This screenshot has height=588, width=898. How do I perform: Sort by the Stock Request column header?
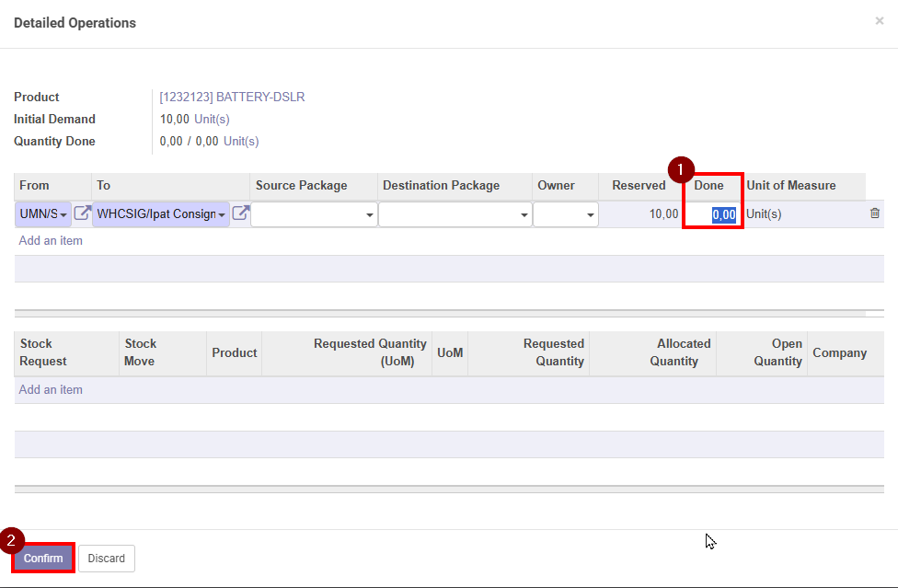(x=43, y=352)
